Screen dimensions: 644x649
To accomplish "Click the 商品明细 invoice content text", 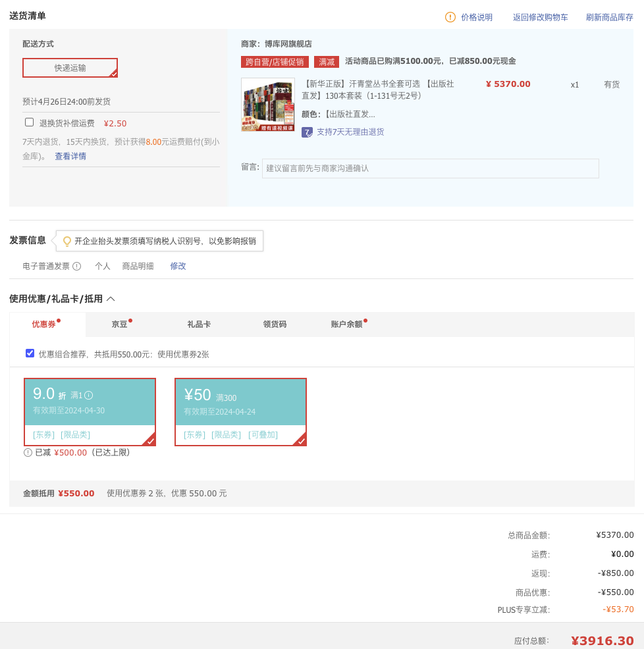I will [x=138, y=266].
